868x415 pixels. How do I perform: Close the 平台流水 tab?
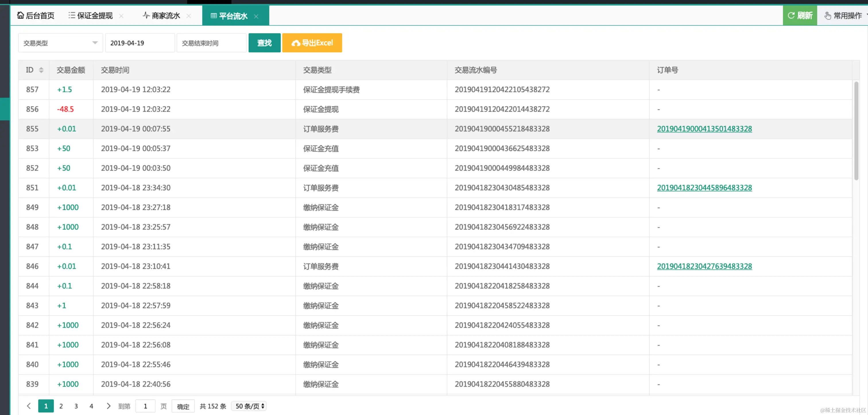256,16
